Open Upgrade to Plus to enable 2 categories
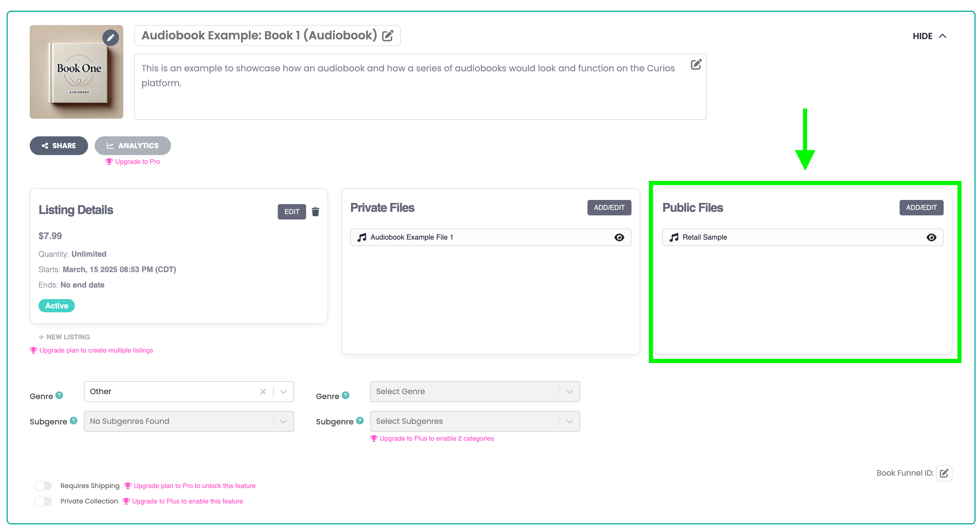Image resolution: width=980 pixels, height=531 pixels. (437, 438)
